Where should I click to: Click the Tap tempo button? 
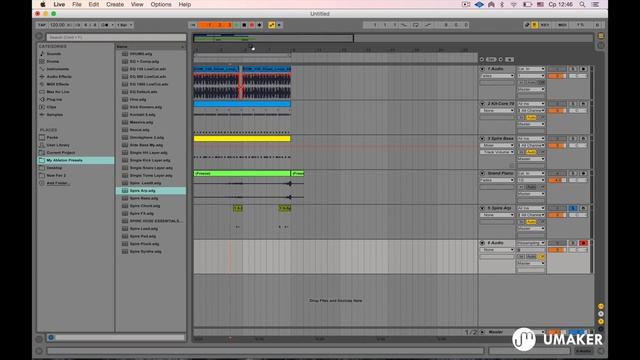(42, 25)
